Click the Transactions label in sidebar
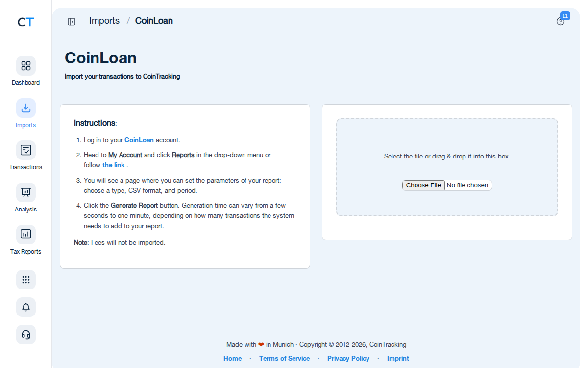Viewport: 588px width, 368px height. point(26,167)
